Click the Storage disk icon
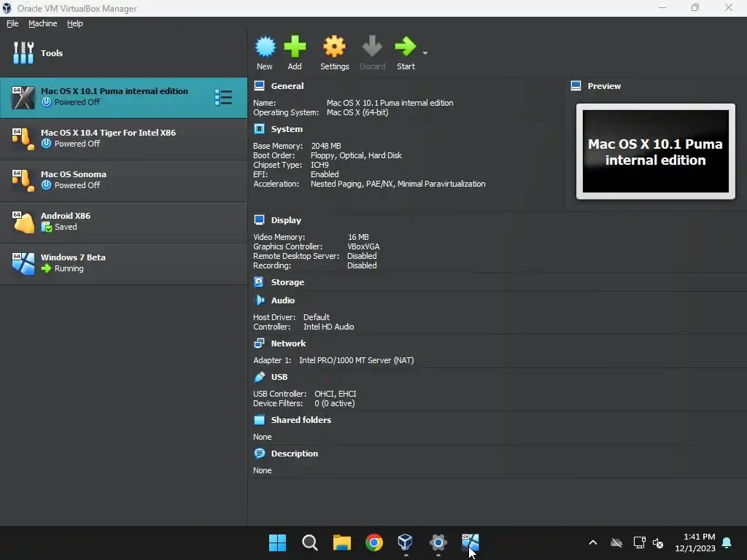 (x=259, y=282)
